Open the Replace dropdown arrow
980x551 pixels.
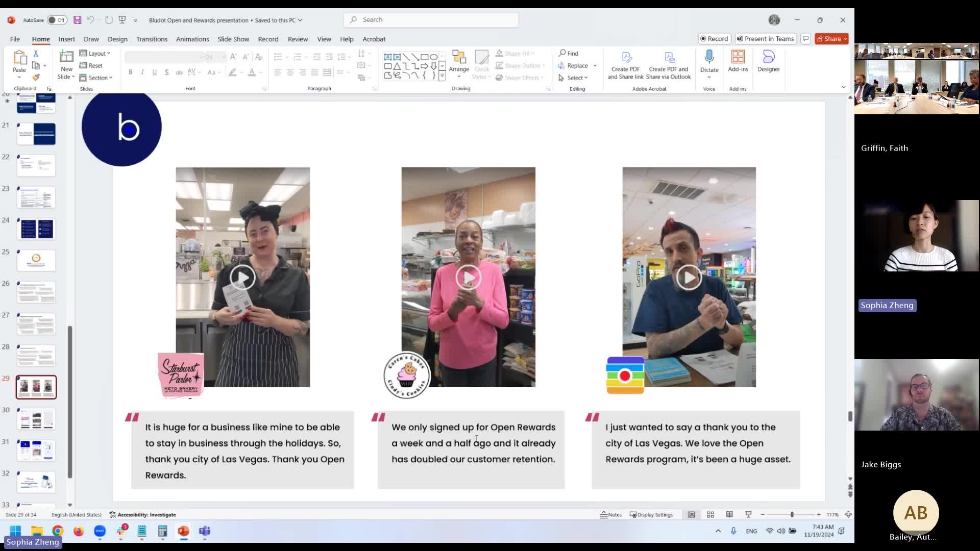tap(595, 65)
